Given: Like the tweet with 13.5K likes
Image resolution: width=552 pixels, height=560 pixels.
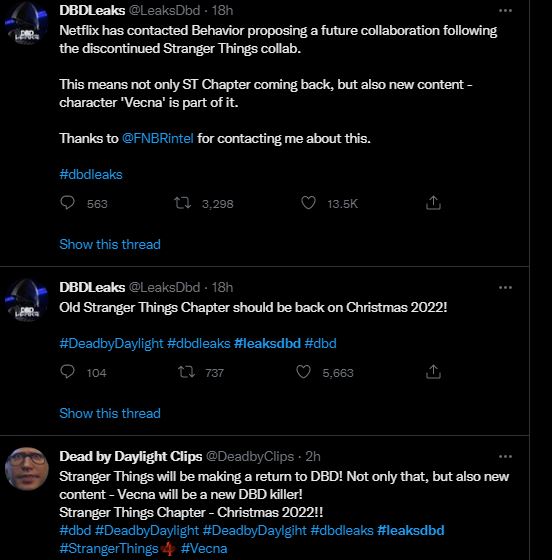Looking at the screenshot, I should tap(308, 203).
